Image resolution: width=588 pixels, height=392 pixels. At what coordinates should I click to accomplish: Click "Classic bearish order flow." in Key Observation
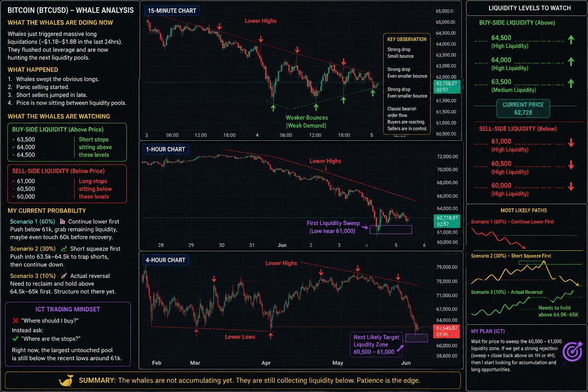tap(403, 112)
